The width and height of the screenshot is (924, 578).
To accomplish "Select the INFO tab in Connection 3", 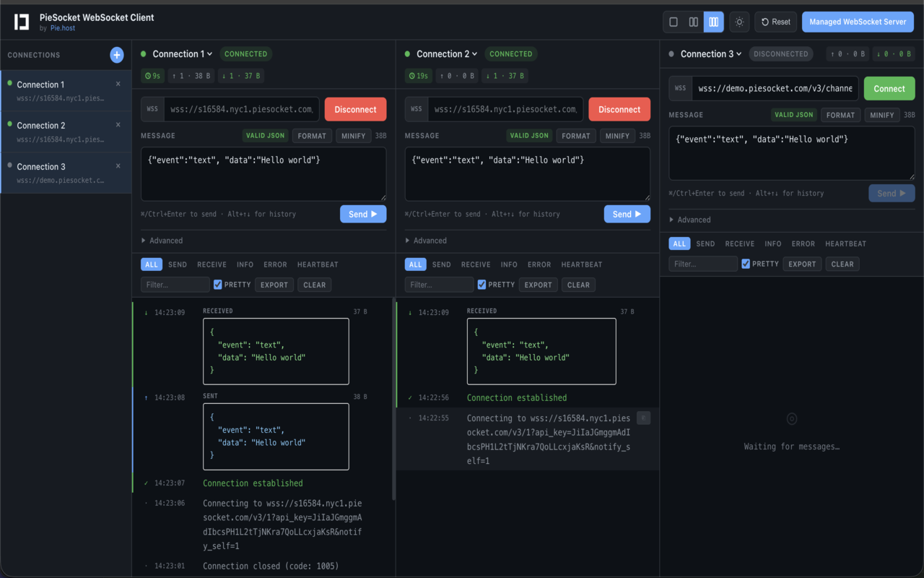I will (x=773, y=243).
